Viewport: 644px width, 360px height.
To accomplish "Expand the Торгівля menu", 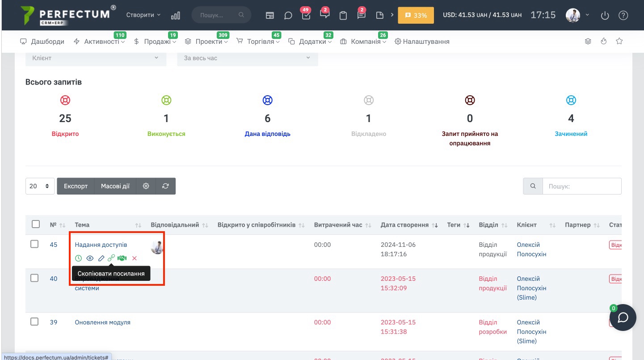I will click(258, 42).
